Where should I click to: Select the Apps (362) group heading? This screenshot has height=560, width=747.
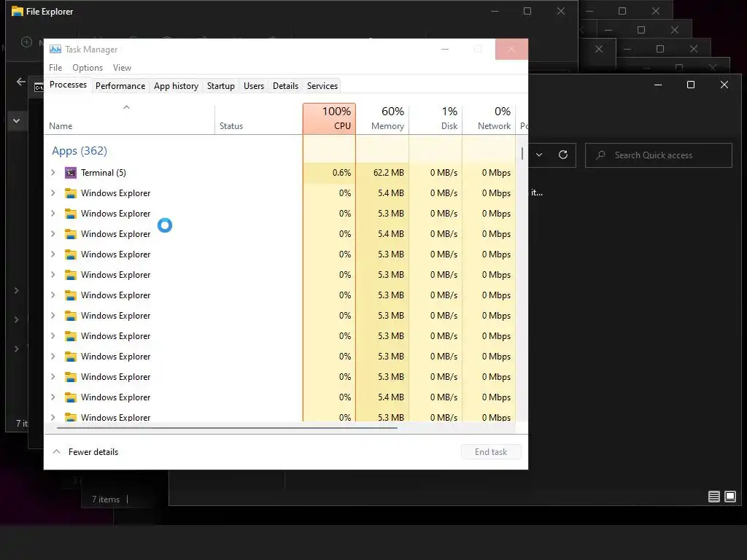tap(79, 151)
